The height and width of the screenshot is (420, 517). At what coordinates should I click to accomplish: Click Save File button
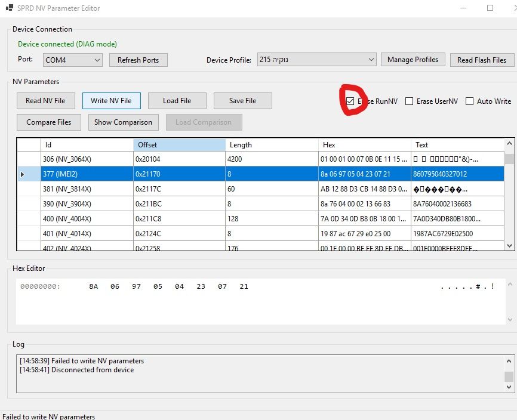[x=242, y=101]
